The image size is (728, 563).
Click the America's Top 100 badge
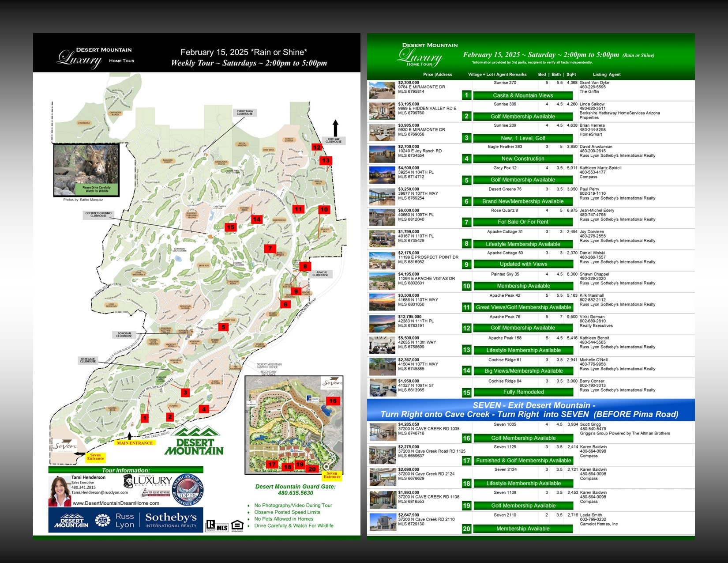(x=188, y=490)
